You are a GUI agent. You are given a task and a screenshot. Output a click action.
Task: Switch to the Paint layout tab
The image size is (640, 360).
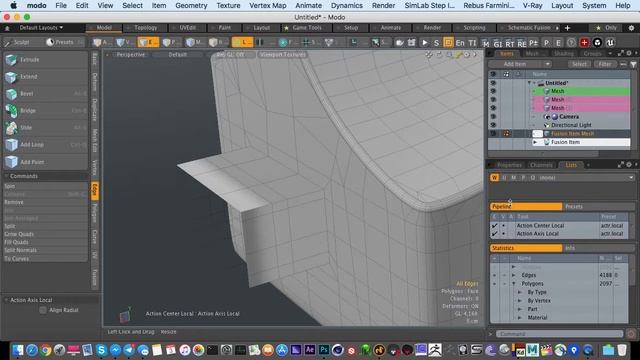click(224, 28)
